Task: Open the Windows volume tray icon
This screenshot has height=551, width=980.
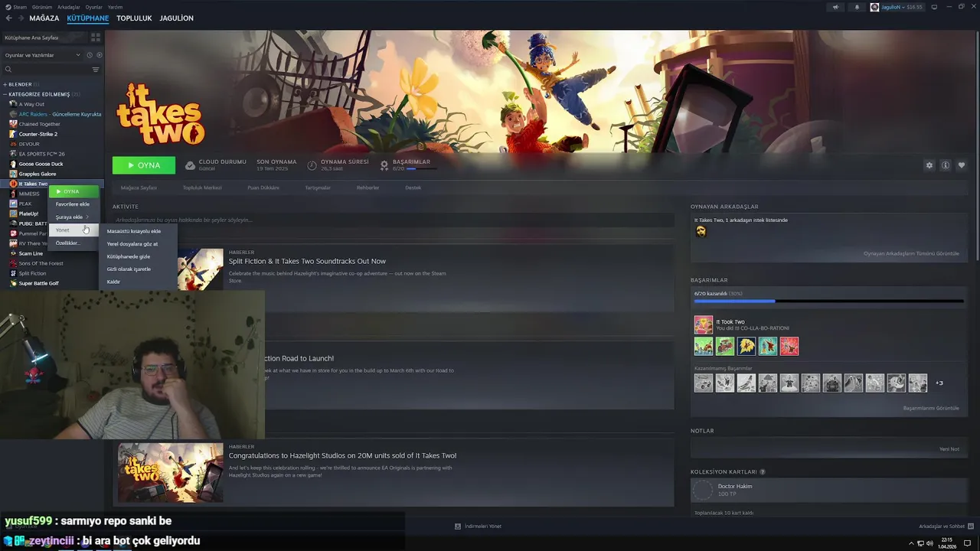Action: pos(929,543)
